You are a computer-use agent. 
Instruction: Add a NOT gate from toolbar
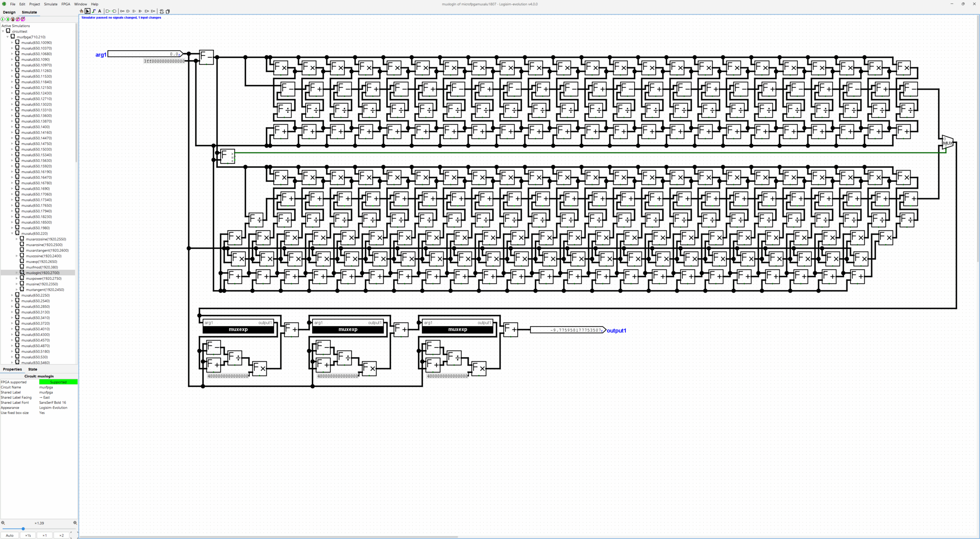122,11
